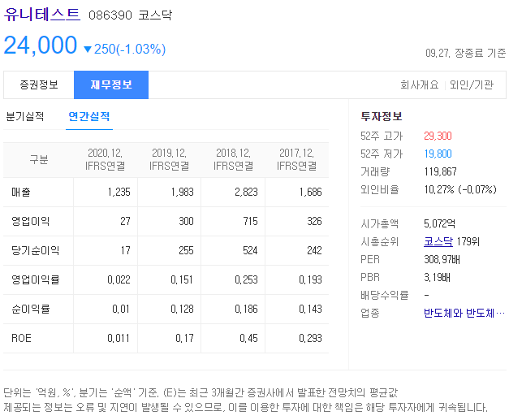Click the ROE row label
This screenshot has height=420, width=509.
21,338
